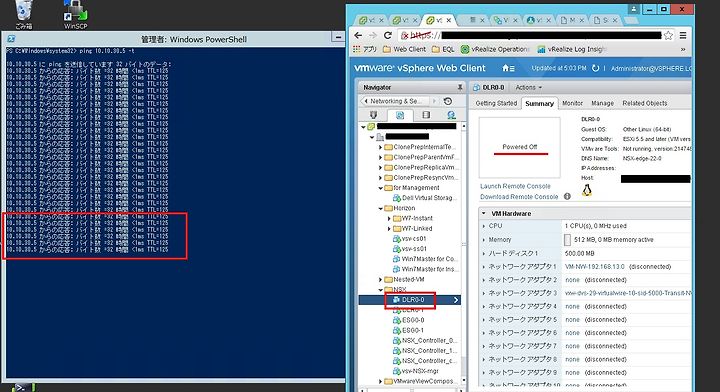This screenshot has width=720, height=392.
Task: Select the Summary tab
Action: (x=539, y=103)
